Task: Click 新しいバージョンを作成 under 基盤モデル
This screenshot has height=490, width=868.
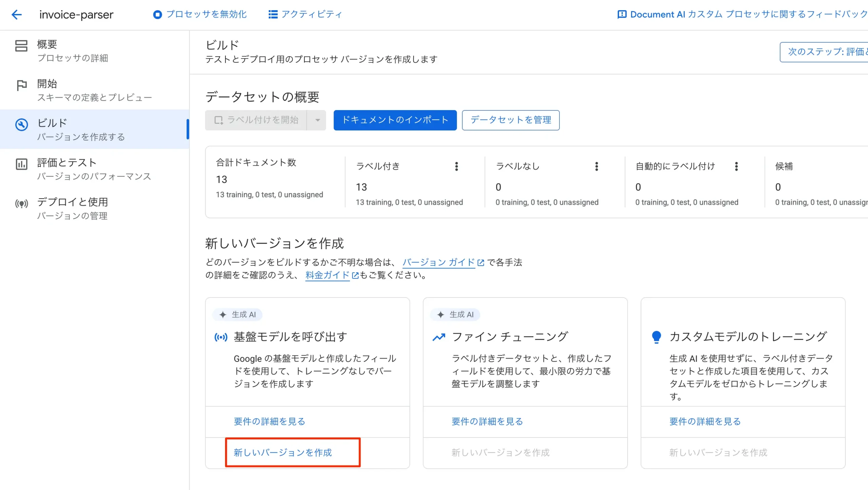Action: coord(282,452)
